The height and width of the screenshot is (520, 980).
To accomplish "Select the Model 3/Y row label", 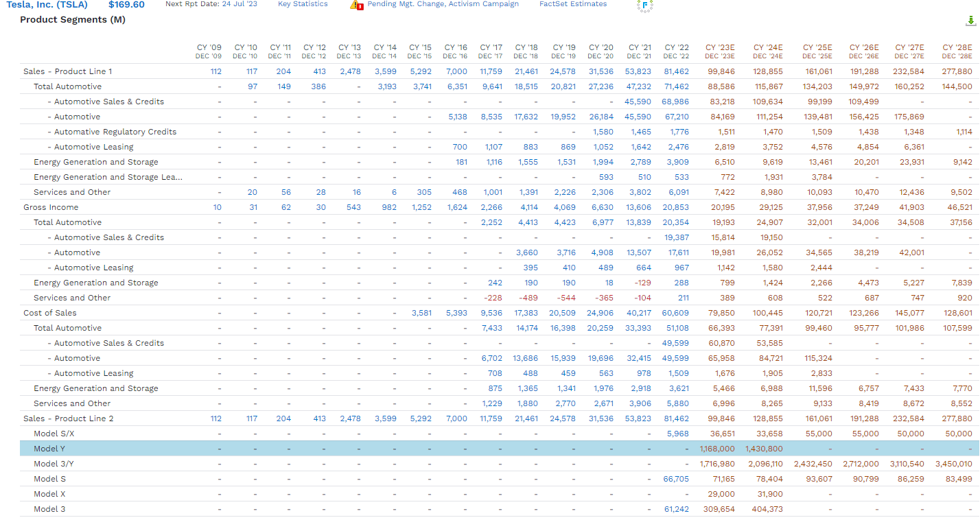I will tap(54, 464).
